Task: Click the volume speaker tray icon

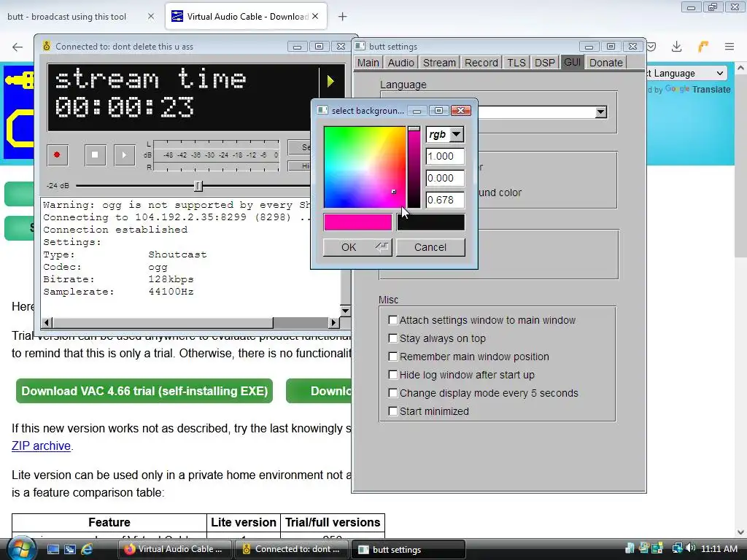Action: (690, 548)
